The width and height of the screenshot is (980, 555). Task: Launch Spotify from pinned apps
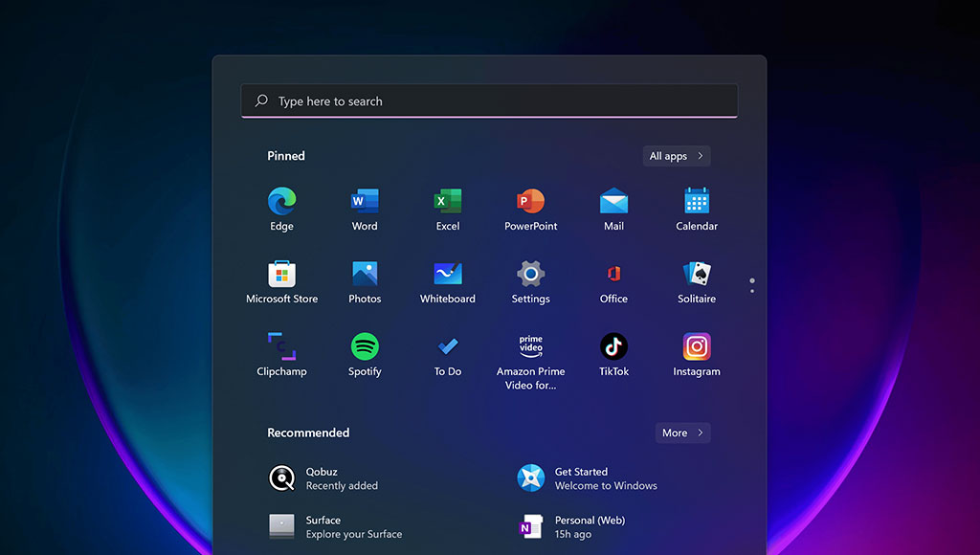pos(365,347)
